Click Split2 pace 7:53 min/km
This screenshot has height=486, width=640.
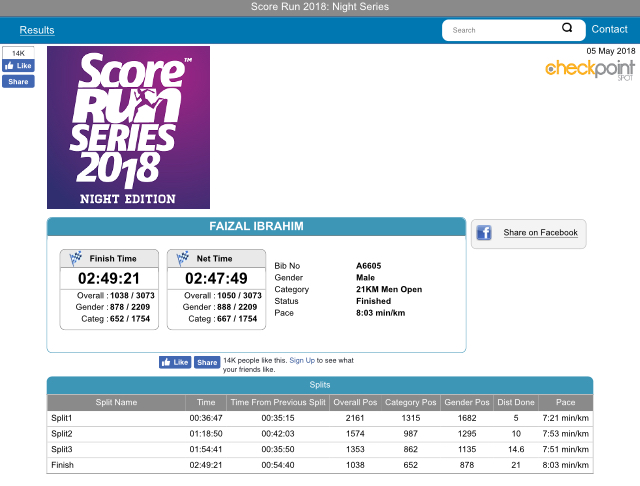click(x=566, y=433)
